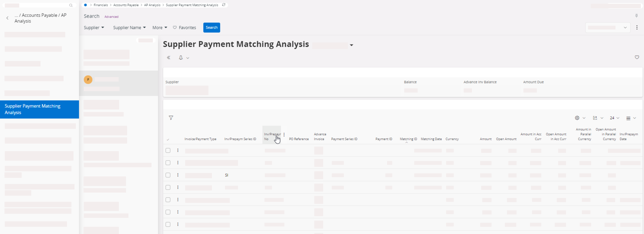Go to AP Analysis breadcrumb
This screenshot has height=234, width=644.
(x=152, y=5)
